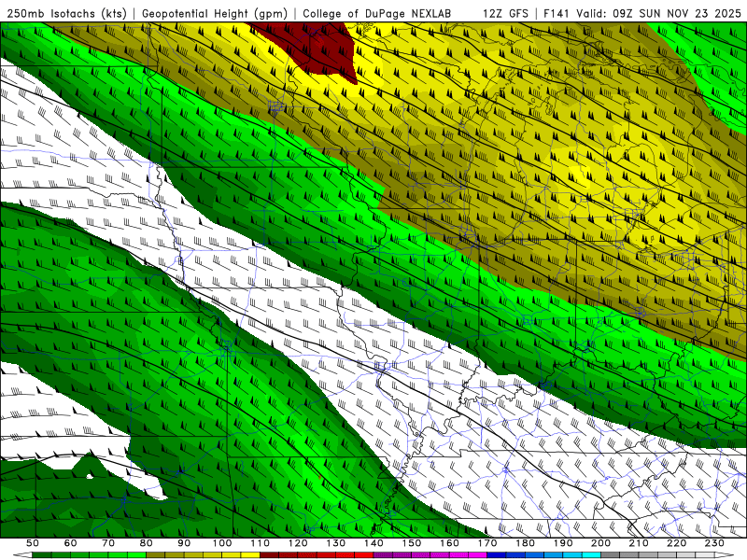Click the '90' legend value
The image size is (747, 560).
tap(184, 543)
